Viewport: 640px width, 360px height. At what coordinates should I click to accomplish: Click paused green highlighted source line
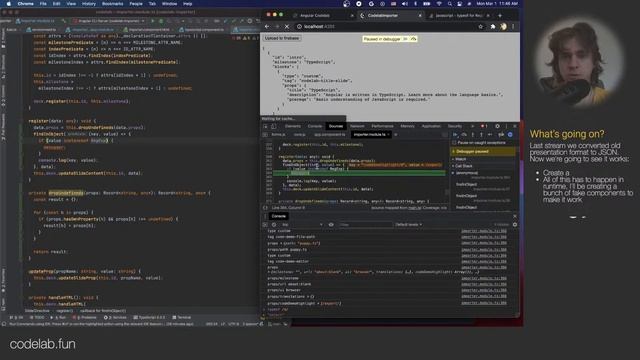coord(359,173)
